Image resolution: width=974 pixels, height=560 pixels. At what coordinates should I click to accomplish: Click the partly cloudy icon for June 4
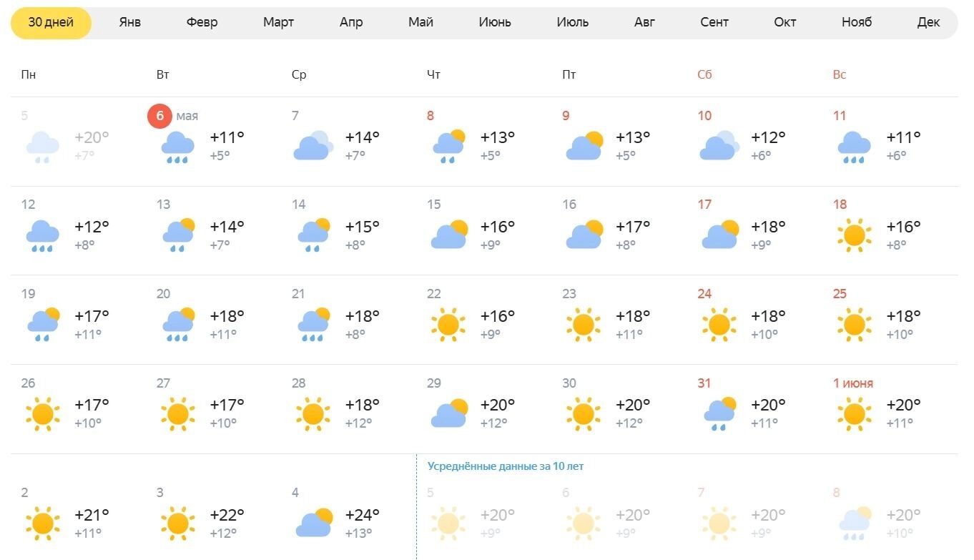coord(314,523)
